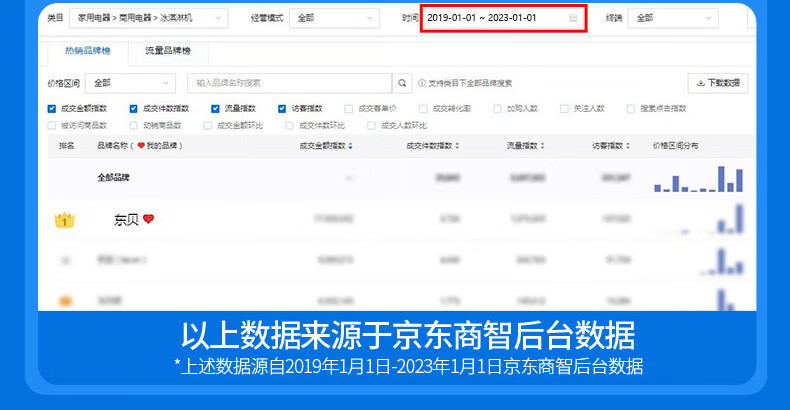Sort by 成交金额指数 column arrows
The width and height of the screenshot is (790, 410).
pyautogui.click(x=350, y=146)
